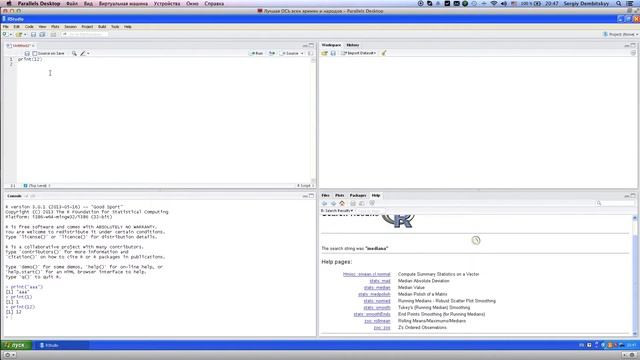Click the Help pane forward arrow

click(333, 203)
